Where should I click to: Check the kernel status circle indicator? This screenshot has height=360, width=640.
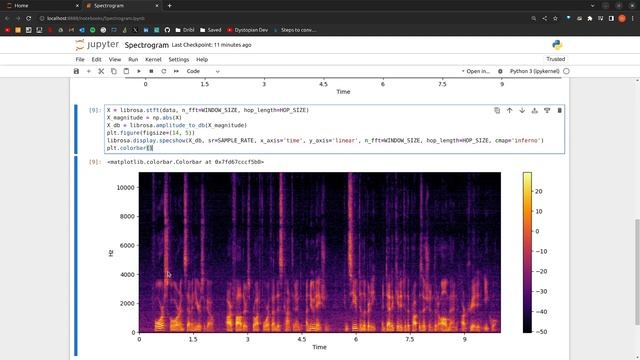tap(566, 71)
